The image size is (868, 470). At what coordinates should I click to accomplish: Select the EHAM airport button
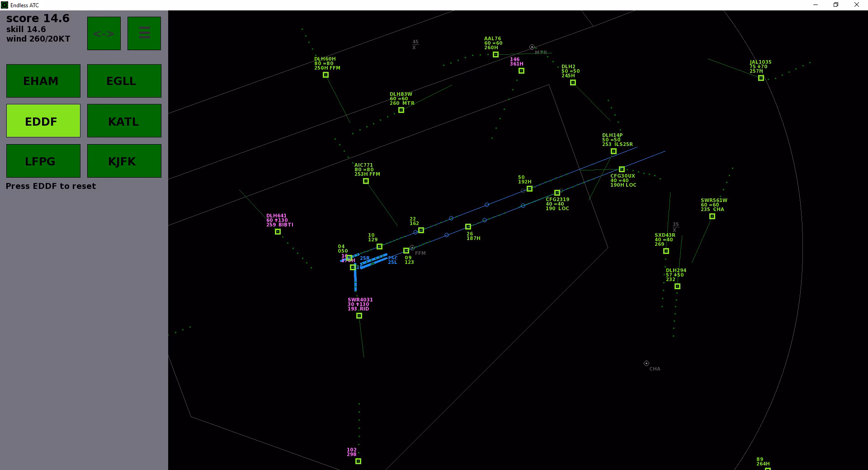point(43,81)
